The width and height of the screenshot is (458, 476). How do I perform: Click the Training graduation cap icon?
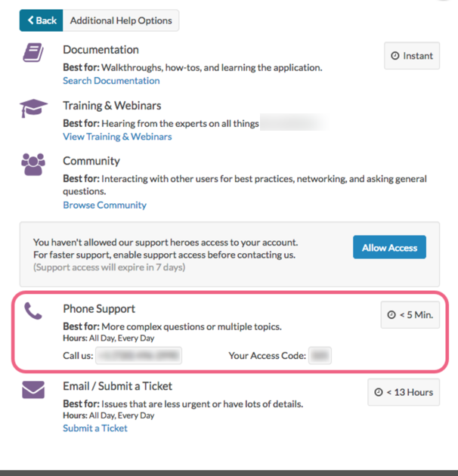33,109
